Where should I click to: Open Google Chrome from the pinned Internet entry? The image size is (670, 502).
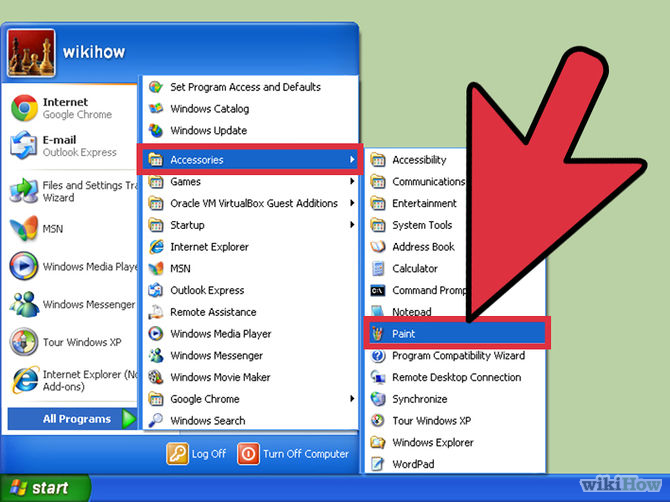(24, 108)
